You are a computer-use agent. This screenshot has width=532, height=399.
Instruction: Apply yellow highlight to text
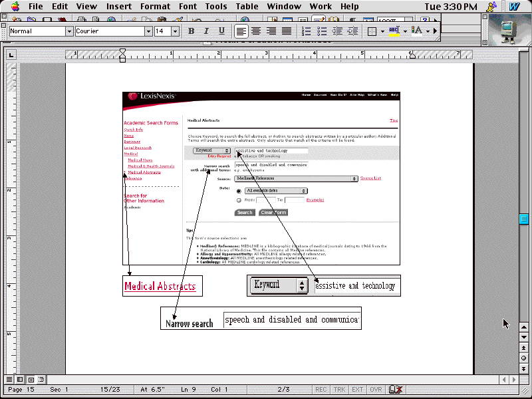click(394, 31)
